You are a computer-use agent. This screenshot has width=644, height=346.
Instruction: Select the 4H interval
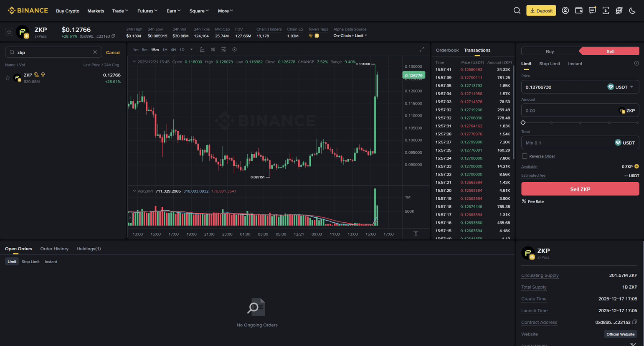(x=173, y=50)
